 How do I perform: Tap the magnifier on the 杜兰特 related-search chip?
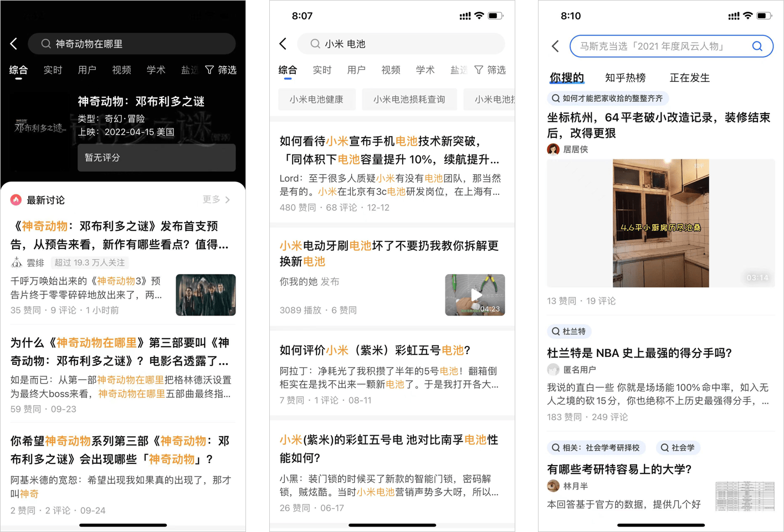tap(556, 332)
